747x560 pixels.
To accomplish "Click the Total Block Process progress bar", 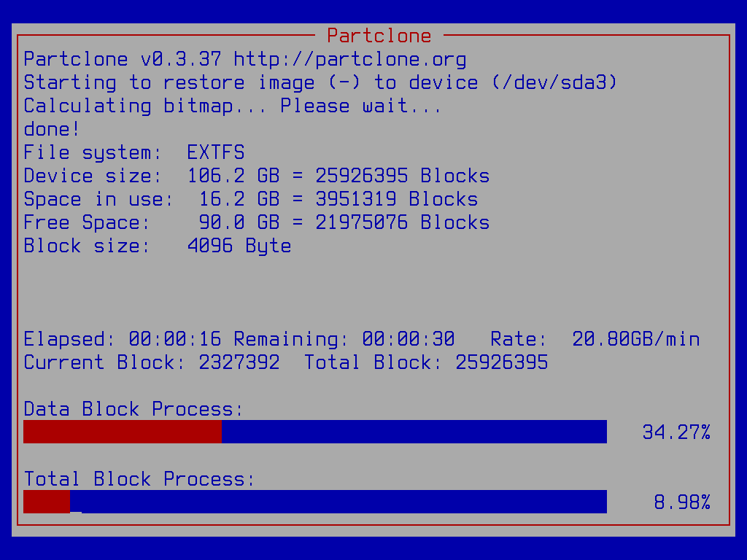I will coord(315,502).
